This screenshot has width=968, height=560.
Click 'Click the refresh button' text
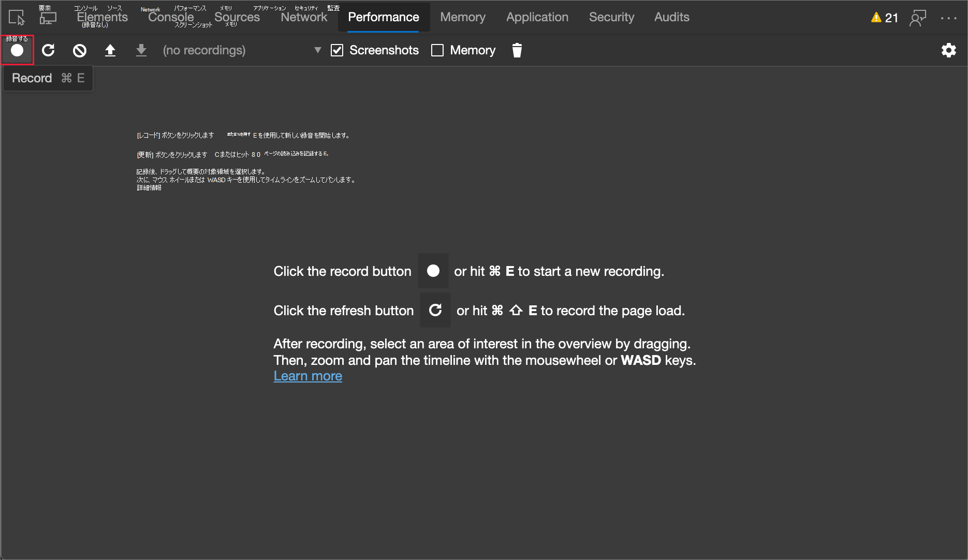click(344, 311)
